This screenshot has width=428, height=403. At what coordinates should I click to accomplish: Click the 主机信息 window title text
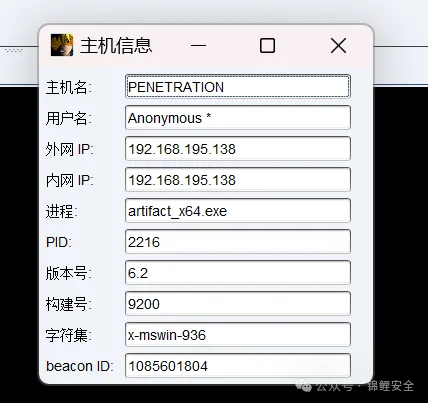coord(116,46)
